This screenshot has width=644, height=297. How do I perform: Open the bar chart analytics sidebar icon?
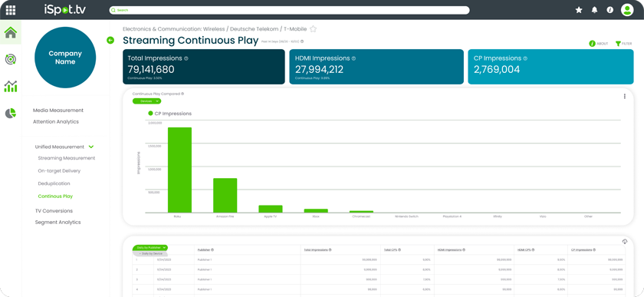11,86
